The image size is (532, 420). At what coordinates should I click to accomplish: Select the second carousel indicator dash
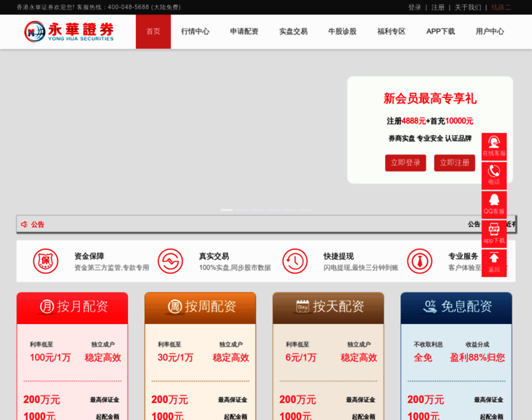pyautogui.click(x=243, y=210)
